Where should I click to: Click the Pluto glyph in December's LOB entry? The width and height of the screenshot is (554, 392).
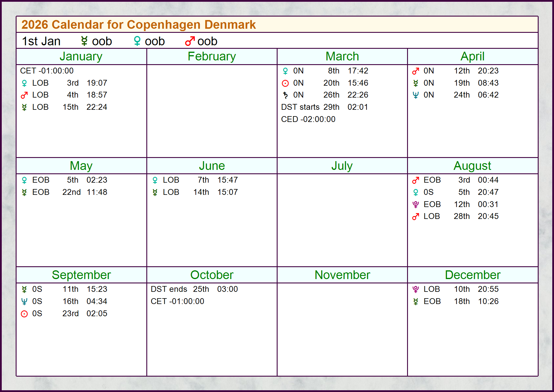415,289
